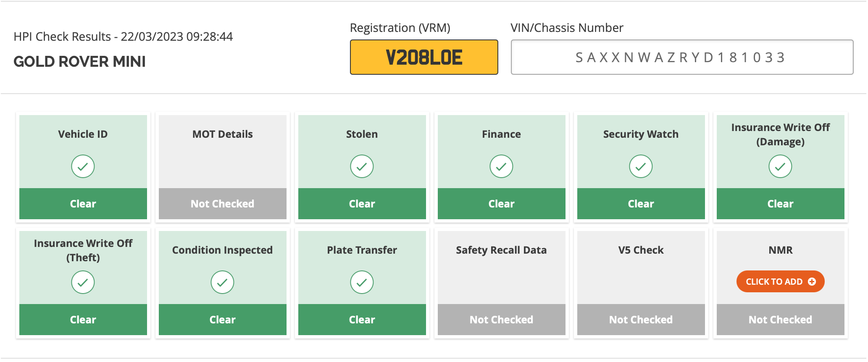
Task: Click the Vehicle ID checkmark icon
Action: (x=83, y=166)
